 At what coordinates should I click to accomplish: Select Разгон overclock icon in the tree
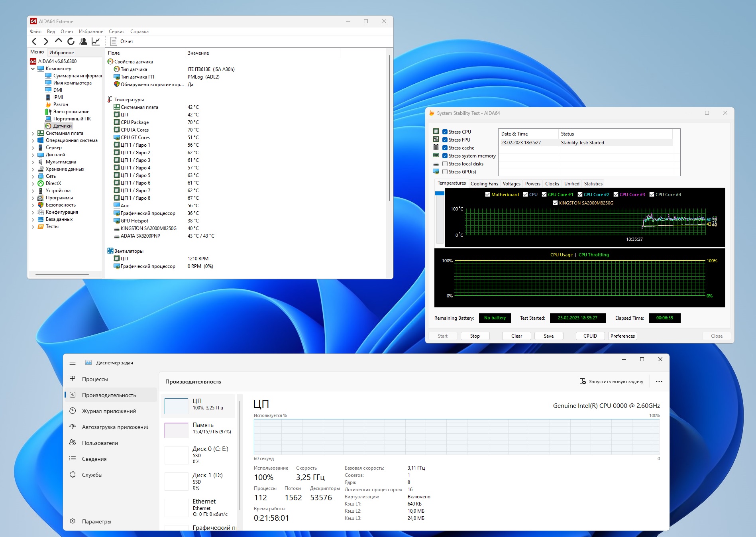48,104
